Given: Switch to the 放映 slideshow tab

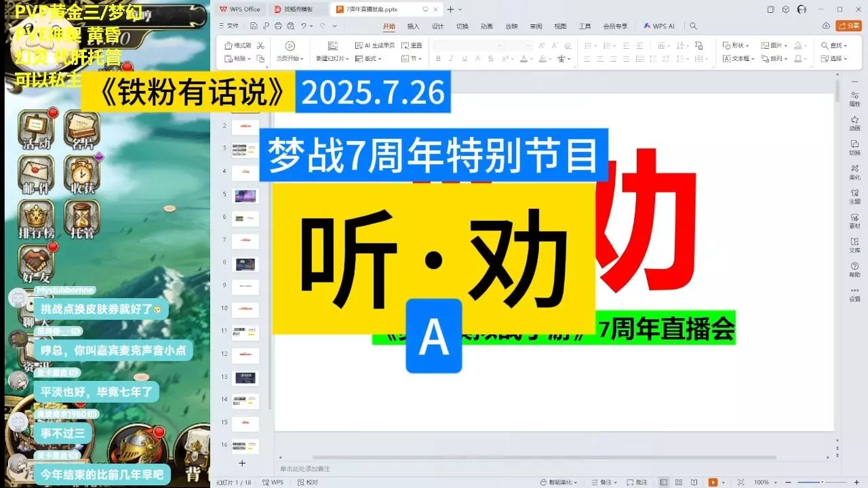Looking at the screenshot, I should (511, 26).
